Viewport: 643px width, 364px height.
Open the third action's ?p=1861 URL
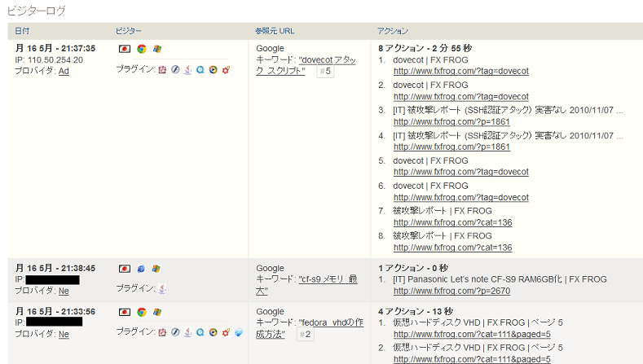[451, 122]
